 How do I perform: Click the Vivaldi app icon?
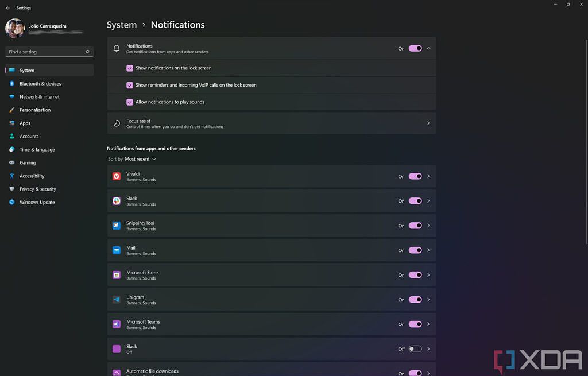coord(117,176)
